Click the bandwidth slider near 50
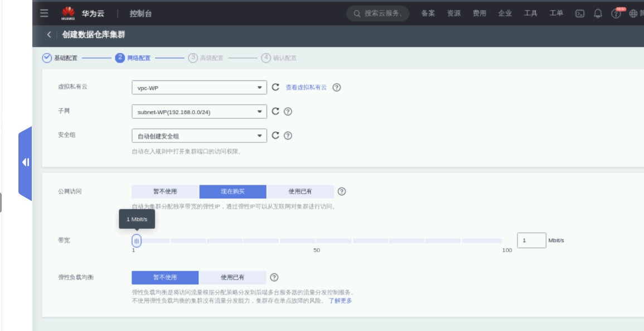The width and height of the screenshot is (644, 331). tap(317, 241)
